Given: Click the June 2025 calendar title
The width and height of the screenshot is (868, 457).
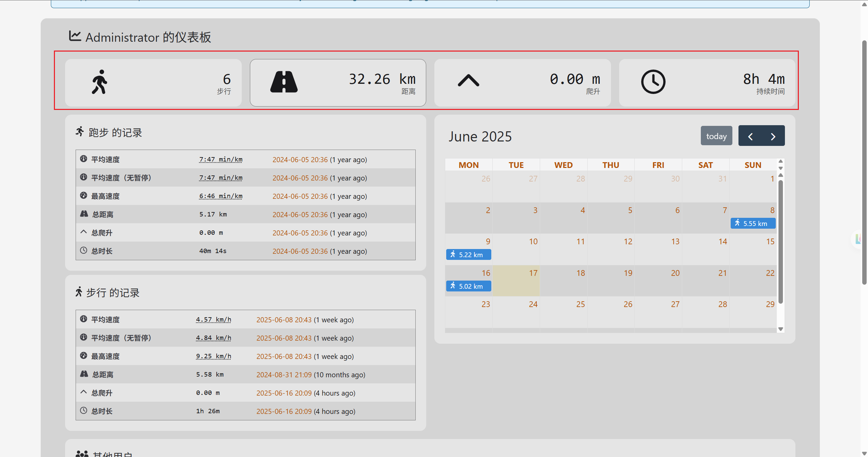Looking at the screenshot, I should [x=480, y=136].
